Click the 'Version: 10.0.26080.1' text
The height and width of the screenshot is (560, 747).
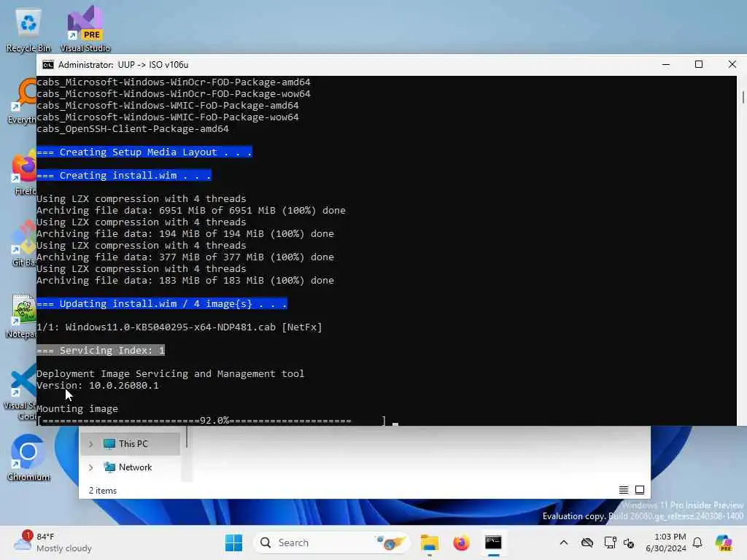[x=98, y=385]
